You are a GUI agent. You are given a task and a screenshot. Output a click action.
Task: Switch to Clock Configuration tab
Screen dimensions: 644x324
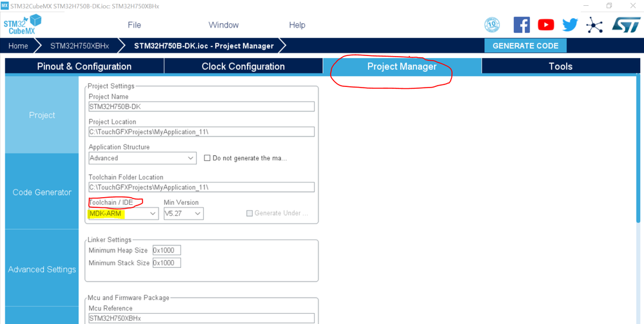pyautogui.click(x=243, y=66)
